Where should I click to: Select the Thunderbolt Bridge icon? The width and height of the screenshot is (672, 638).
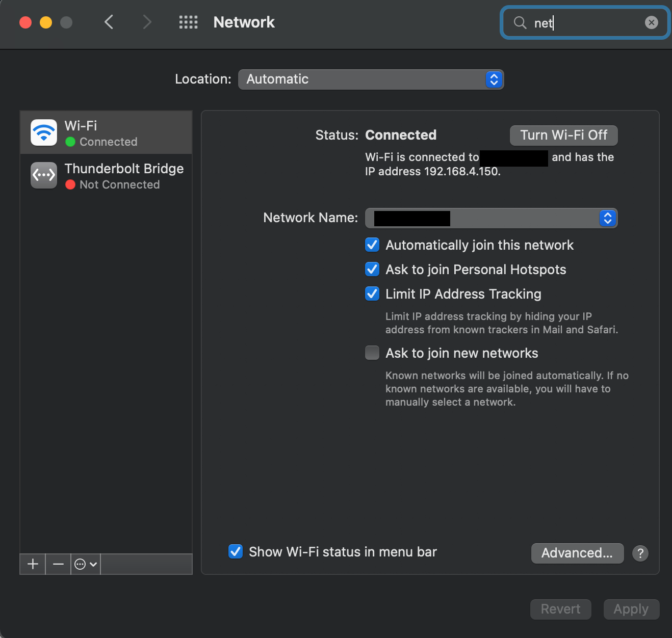point(44,175)
